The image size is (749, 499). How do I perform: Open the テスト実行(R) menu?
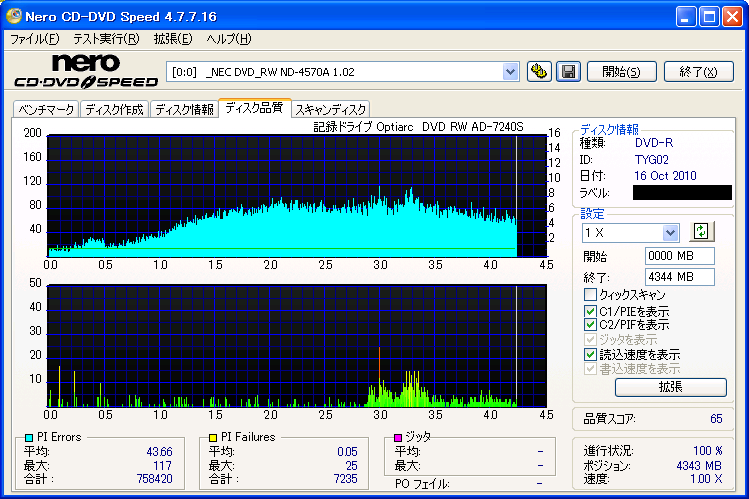[106, 39]
